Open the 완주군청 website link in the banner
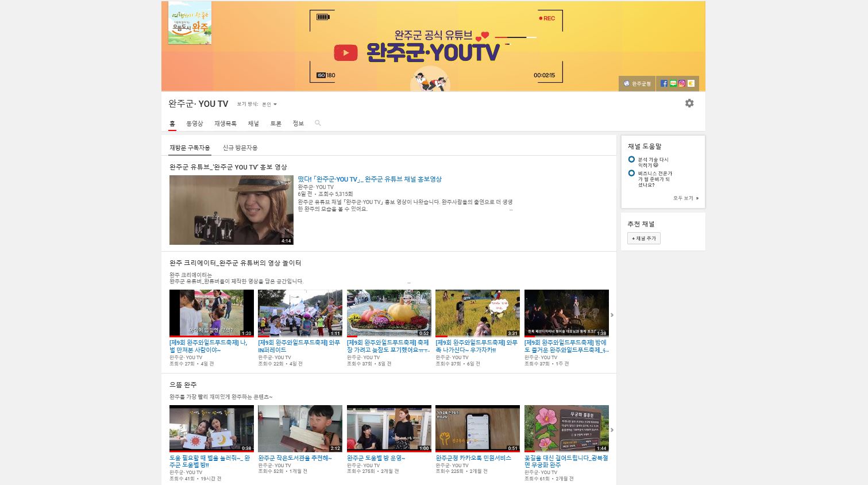 click(637, 83)
